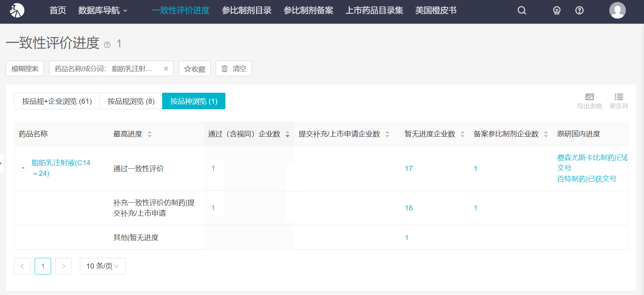
Task: Open the 更多列 columns icon
Action: point(619,101)
